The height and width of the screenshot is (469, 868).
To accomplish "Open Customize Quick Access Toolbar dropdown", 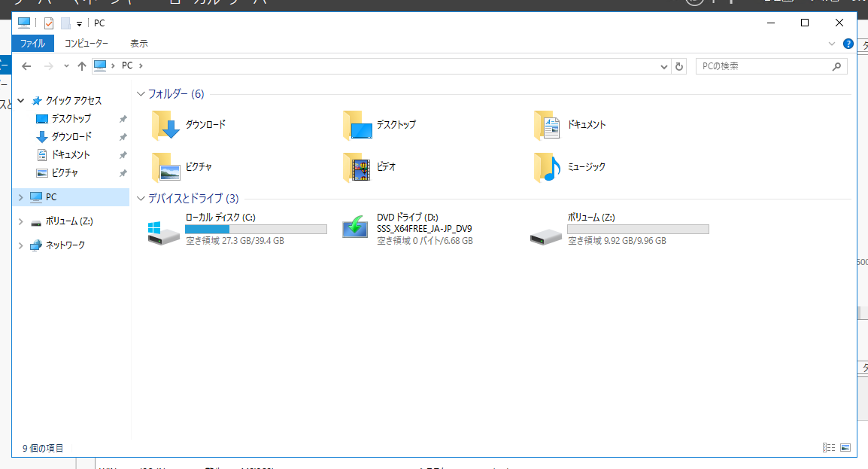I will pos(79,24).
